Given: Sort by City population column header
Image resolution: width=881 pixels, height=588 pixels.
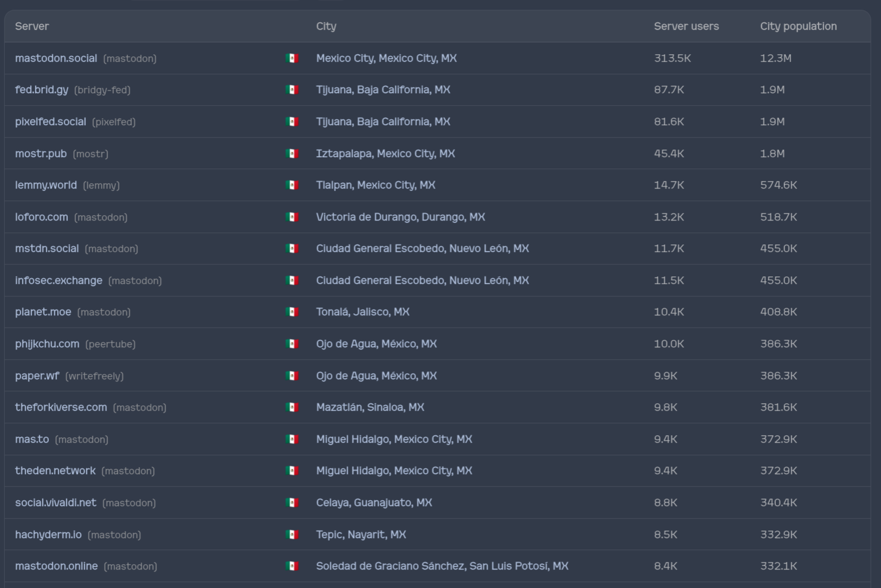Looking at the screenshot, I should [798, 26].
